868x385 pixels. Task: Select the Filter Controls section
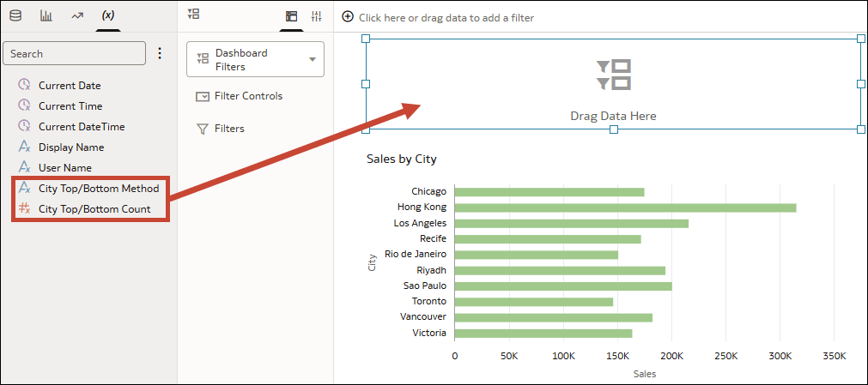[x=240, y=96]
